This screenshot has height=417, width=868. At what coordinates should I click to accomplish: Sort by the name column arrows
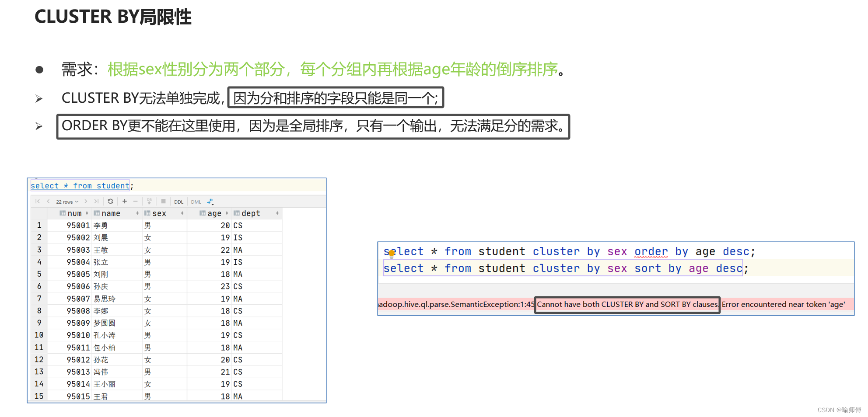(x=137, y=213)
